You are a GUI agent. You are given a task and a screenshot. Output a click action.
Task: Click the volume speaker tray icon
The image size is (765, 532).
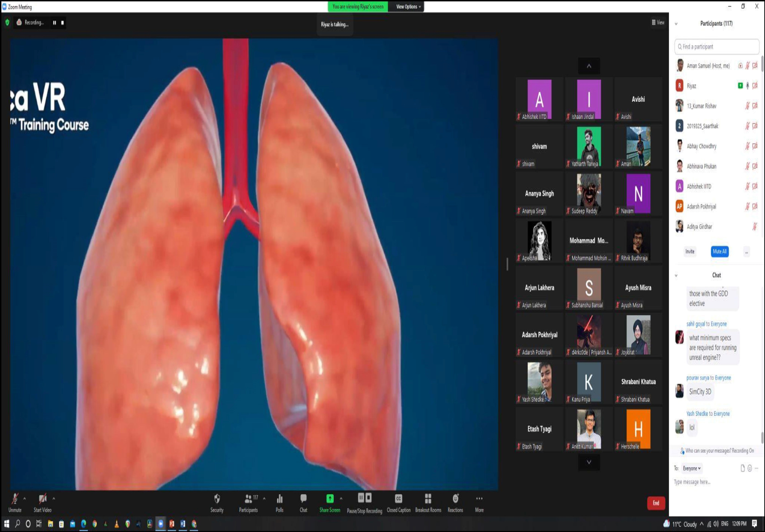[x=716, y=524]
